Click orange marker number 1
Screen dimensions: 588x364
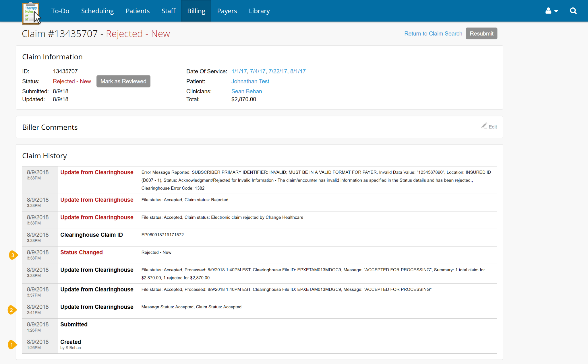12,344
